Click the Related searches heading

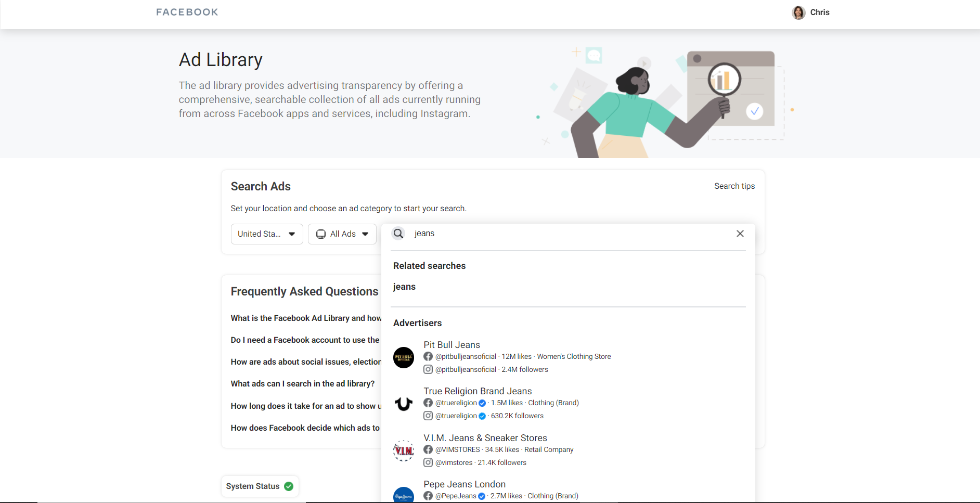429,266
